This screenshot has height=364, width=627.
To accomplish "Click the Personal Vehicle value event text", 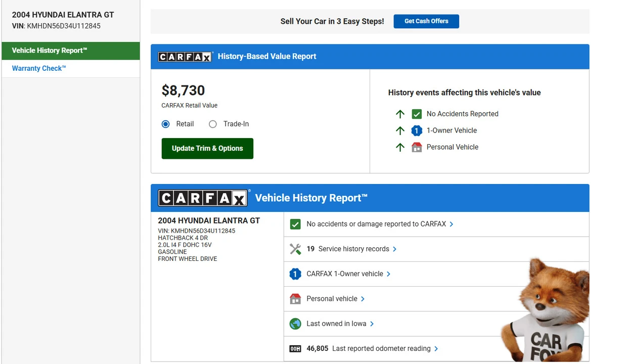I will coord(453,147).
